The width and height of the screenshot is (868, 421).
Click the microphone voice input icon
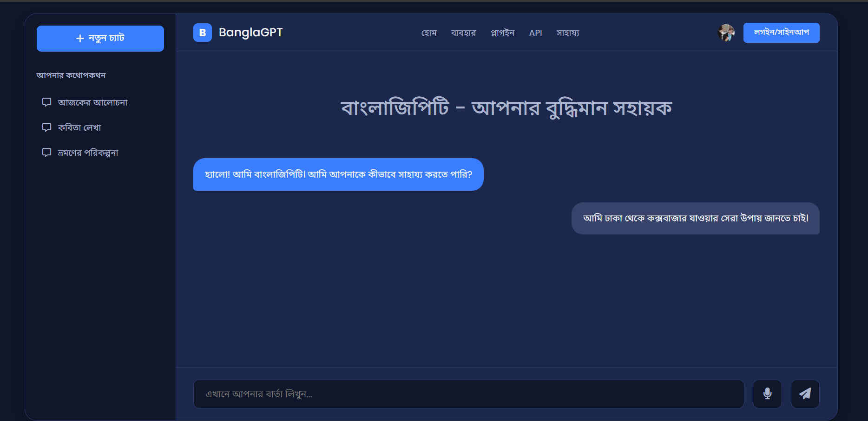tap(767, 394)
